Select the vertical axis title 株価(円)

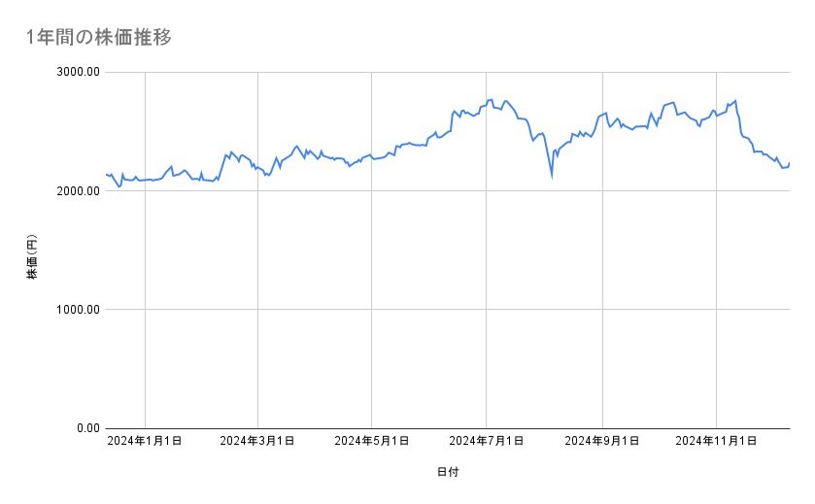click(x=33, y=257)
